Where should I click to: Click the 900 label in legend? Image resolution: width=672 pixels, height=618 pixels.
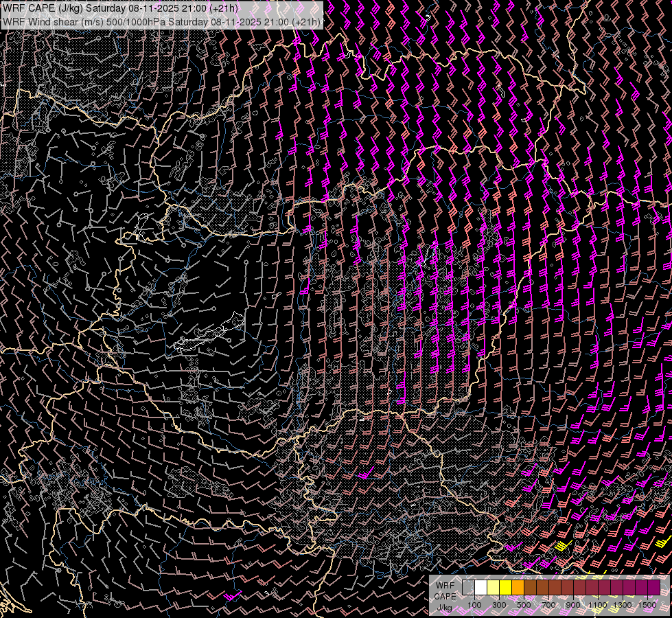[x=573, y=605]
